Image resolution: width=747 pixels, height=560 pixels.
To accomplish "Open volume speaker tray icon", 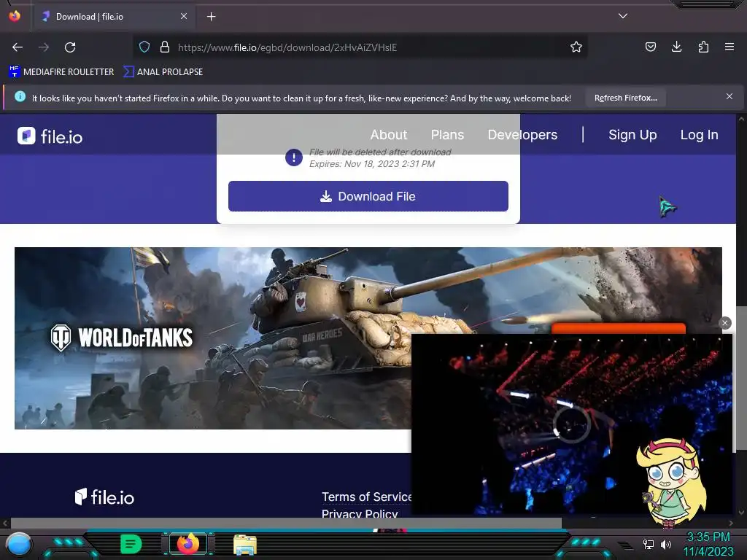I will click(665, 544).
